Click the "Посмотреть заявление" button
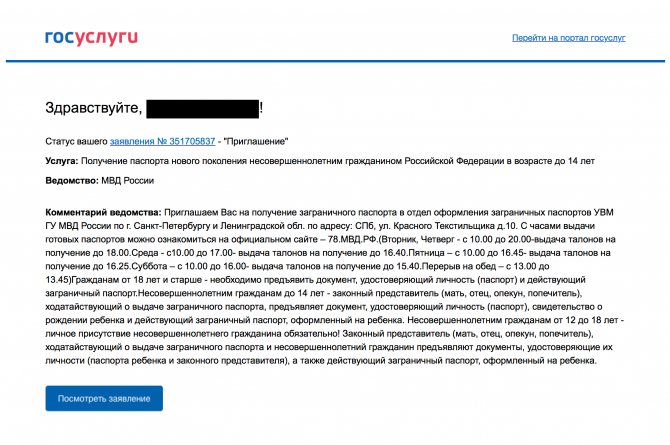Viewport: 670px width, 445px height. point(104,398)
